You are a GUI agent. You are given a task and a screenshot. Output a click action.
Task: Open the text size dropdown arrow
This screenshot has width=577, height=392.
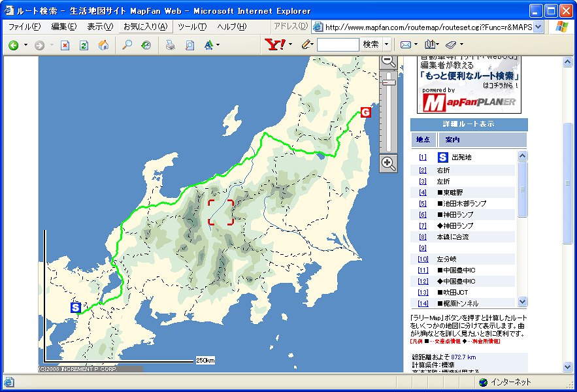[218, 45]
